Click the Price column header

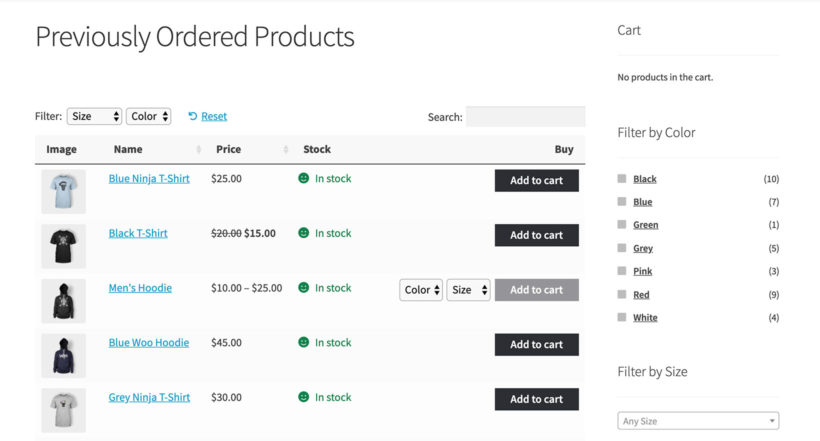tap(229, 149)
